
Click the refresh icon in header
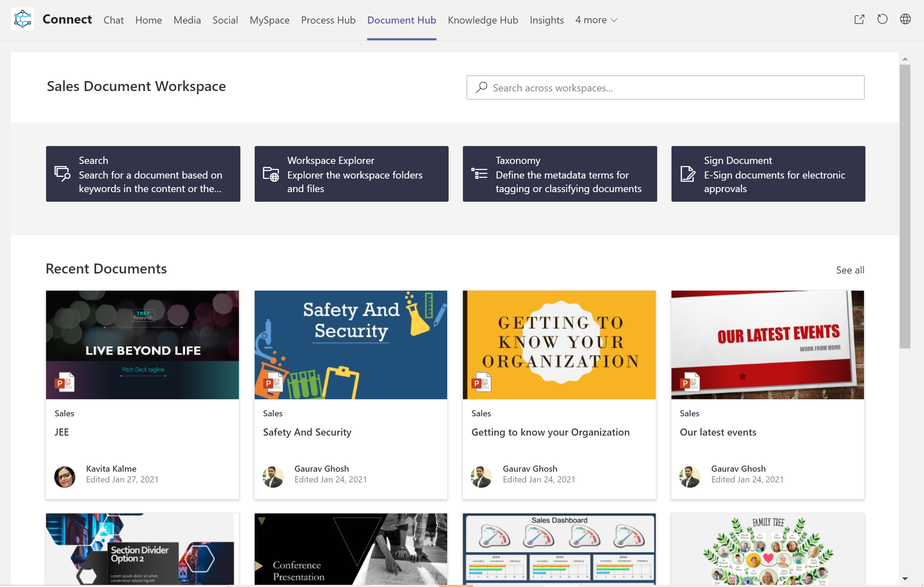coord(882,20)
